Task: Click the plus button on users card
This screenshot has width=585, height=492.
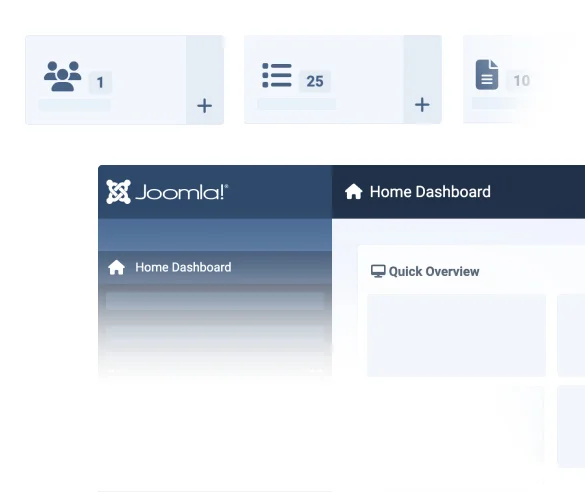Action: coord(204,106)
